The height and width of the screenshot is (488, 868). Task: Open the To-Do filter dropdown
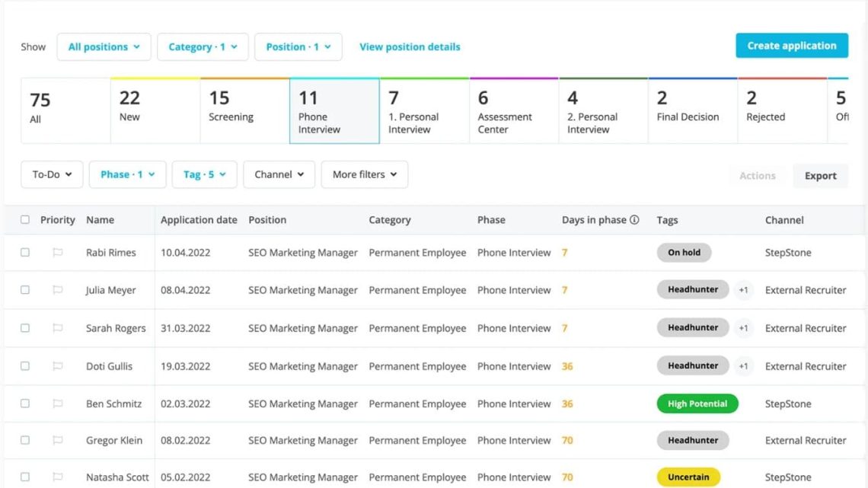coord(51,174)
